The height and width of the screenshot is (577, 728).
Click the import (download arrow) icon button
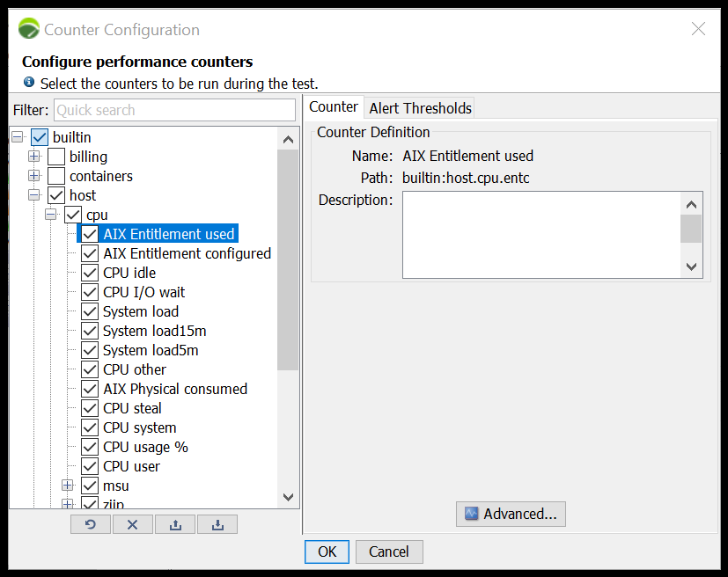click(217, 524)
